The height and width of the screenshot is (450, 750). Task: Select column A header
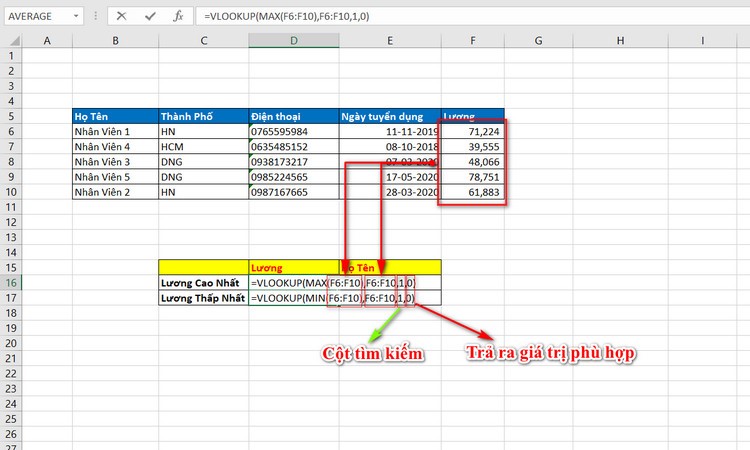(x=47, y=41)
